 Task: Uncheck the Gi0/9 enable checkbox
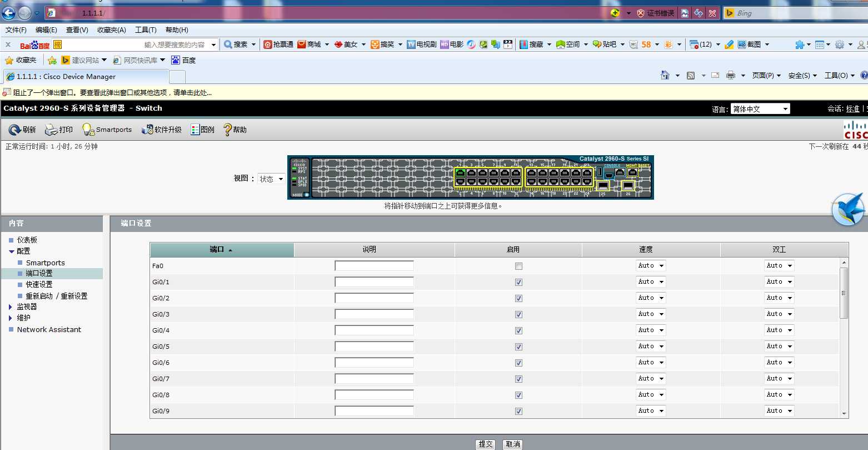click(518, 411)
